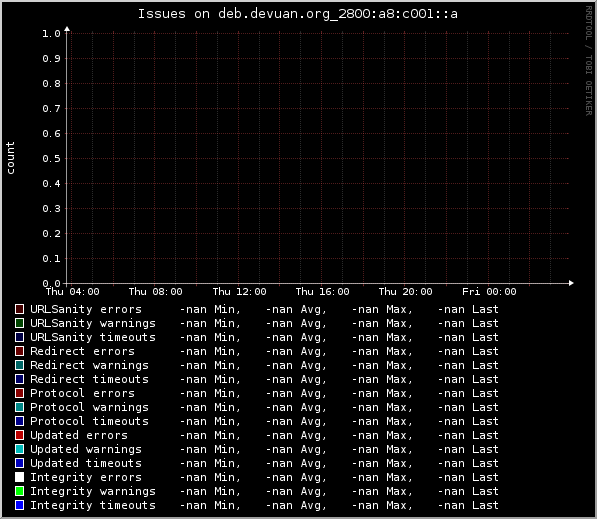Click the URLSanity warnings green swatch

[19, 323]
